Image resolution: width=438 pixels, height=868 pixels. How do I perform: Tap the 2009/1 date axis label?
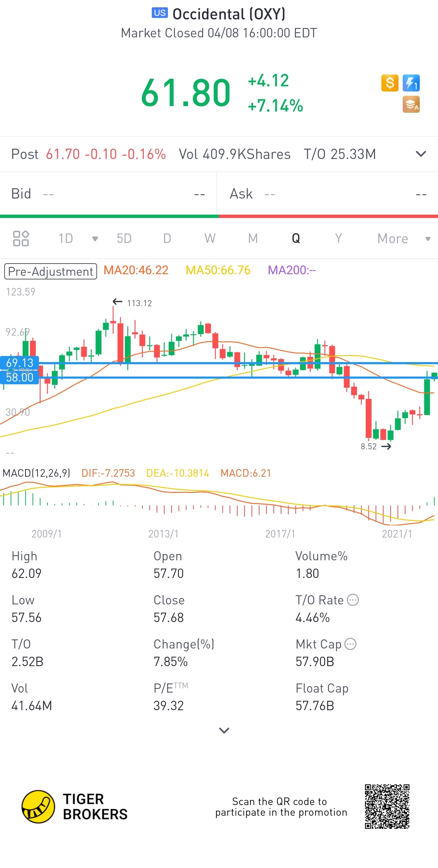click(x=47, y=534)
